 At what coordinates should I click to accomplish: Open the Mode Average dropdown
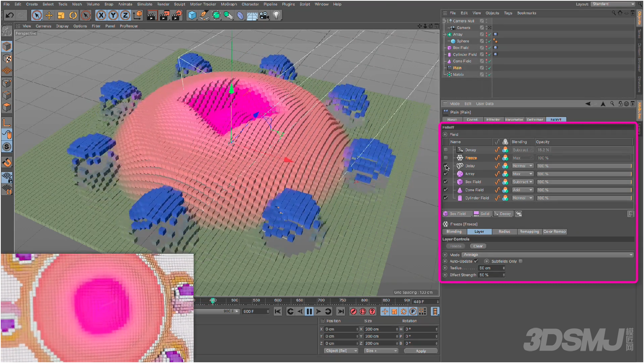547,255
